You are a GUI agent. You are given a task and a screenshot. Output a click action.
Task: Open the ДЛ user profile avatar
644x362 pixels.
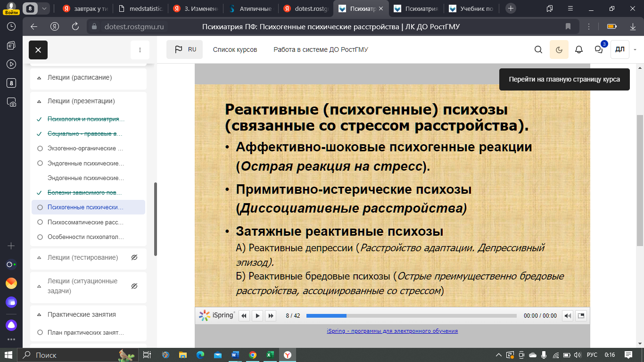click(x=620, y=49)
